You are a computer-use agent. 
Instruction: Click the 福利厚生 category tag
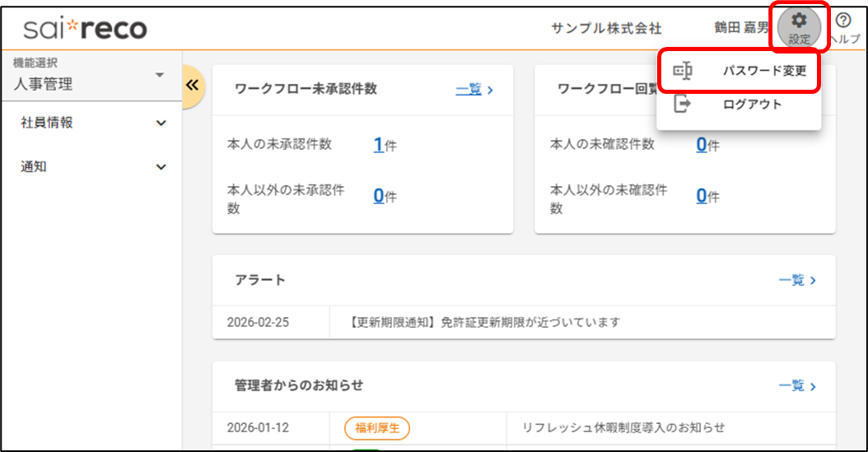[377, 428]
